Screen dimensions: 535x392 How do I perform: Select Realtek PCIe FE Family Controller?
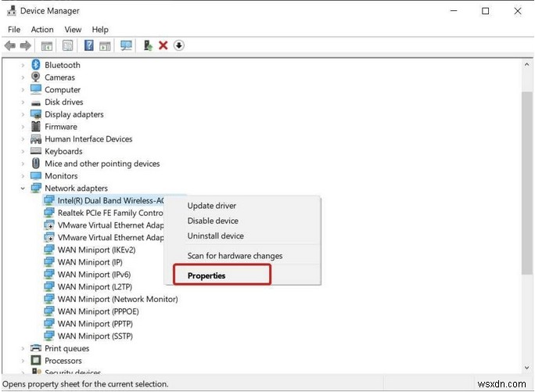pos(110,213)
